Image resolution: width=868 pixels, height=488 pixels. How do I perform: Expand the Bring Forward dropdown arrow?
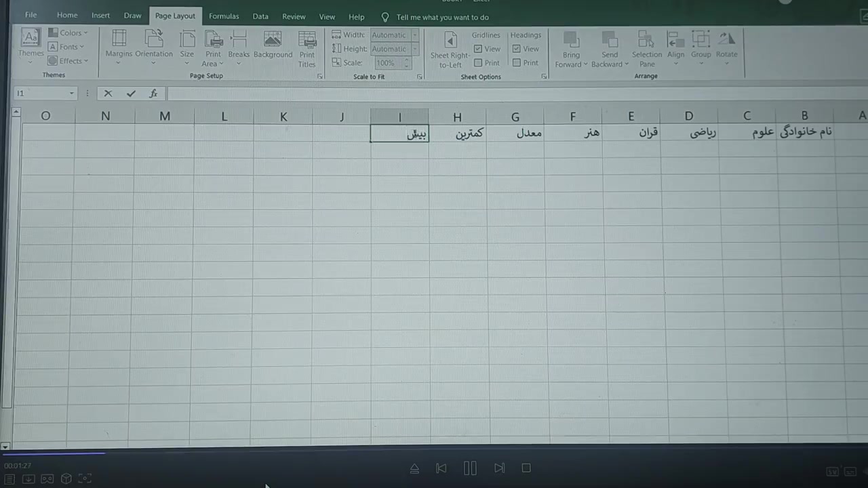point(585,64)
